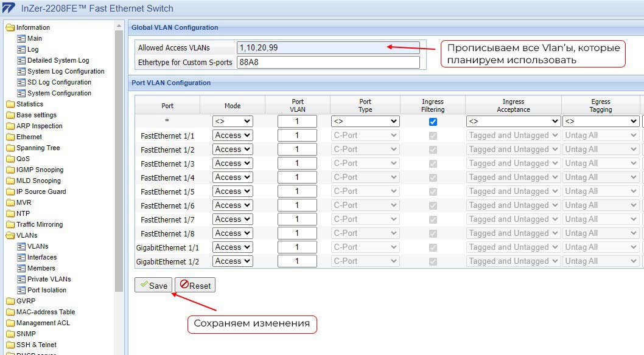The height and width of the screenshot is (355, 644).
Task: Click the InZer logo icon in the header
Action: coord(9,8)
